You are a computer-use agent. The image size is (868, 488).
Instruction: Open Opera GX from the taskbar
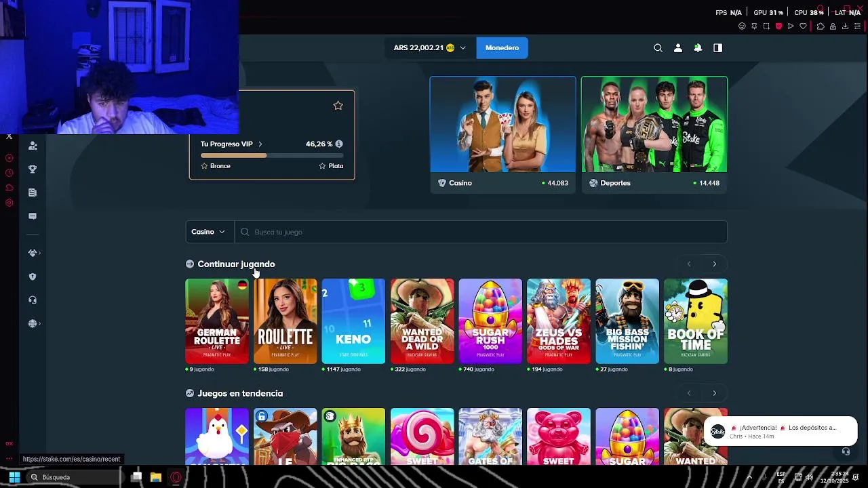tap(176, 477)
